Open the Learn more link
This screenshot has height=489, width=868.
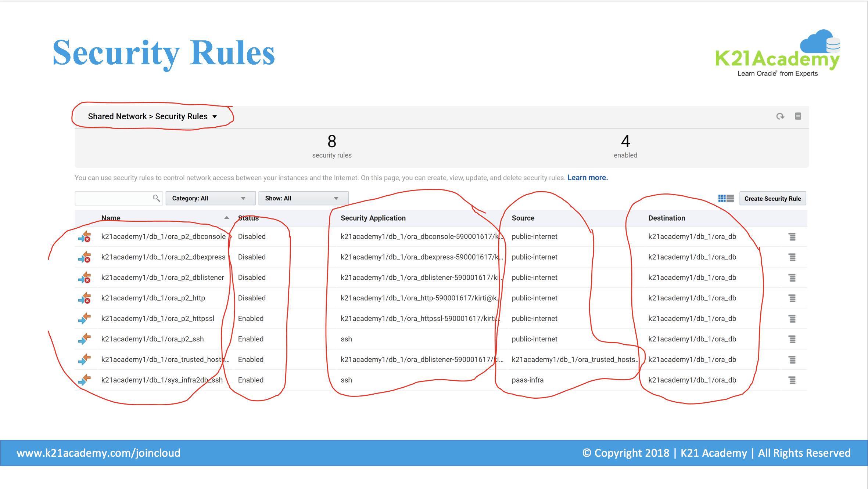pos(587,178)
